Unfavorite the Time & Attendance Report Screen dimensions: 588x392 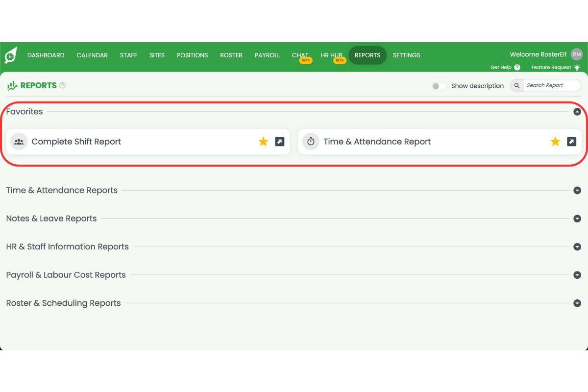click(555, 141)
